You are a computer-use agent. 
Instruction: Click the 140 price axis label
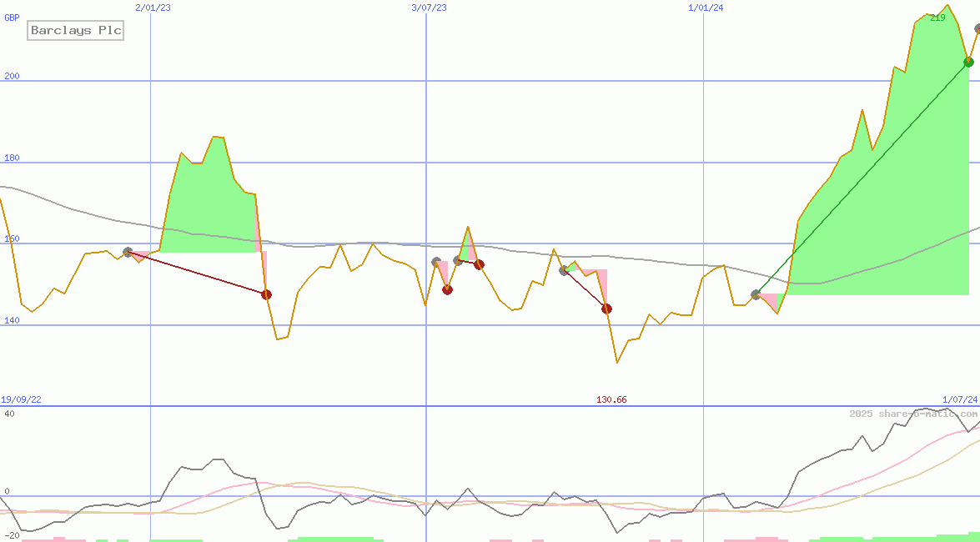click(12, 321)
